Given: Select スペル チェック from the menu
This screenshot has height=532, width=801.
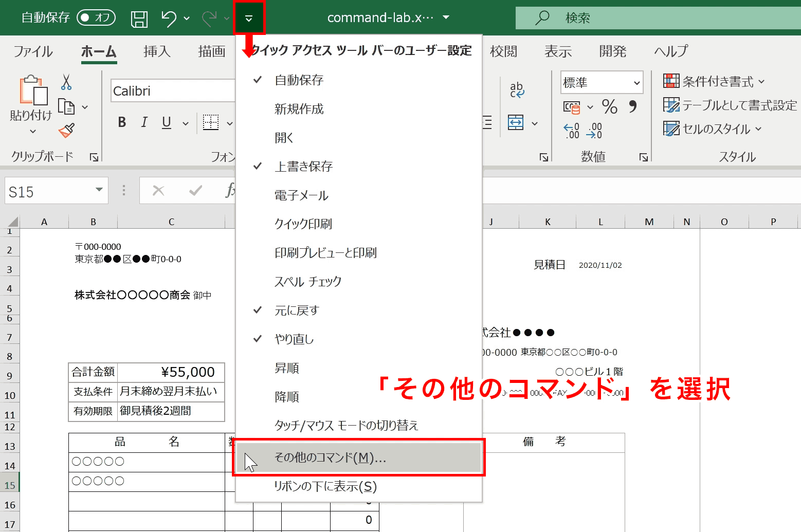Looking at the screenshot, I should click(358, 282).
